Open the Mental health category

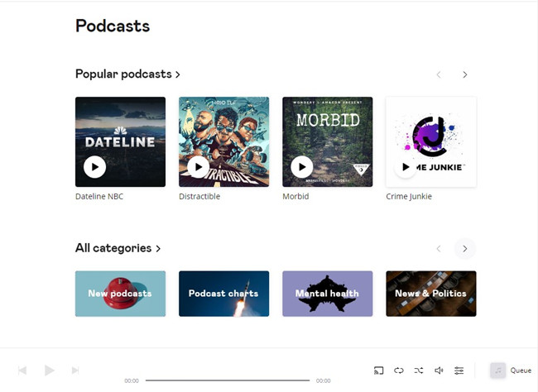(x=328, y=294)
